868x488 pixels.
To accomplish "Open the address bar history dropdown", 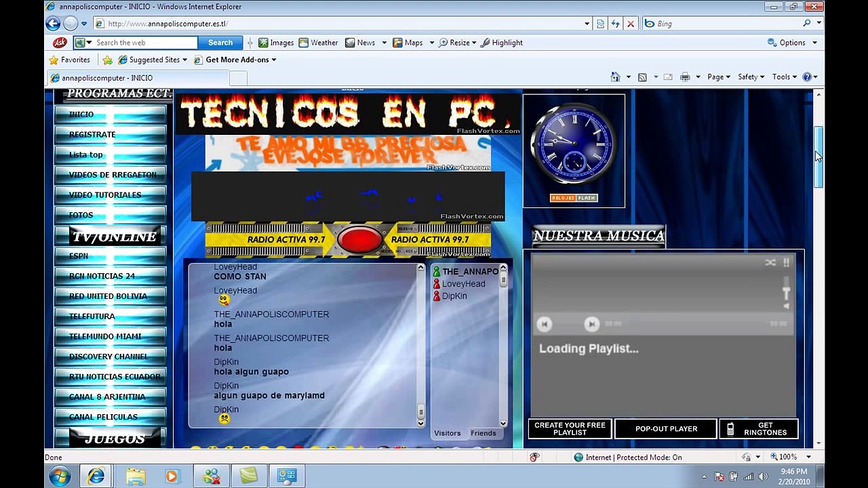I will pos(587,24).
